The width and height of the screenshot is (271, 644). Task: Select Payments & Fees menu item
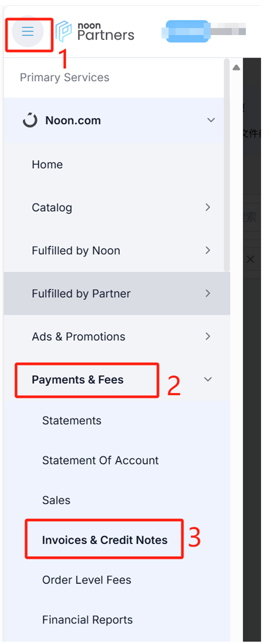[x=78, y=379]
